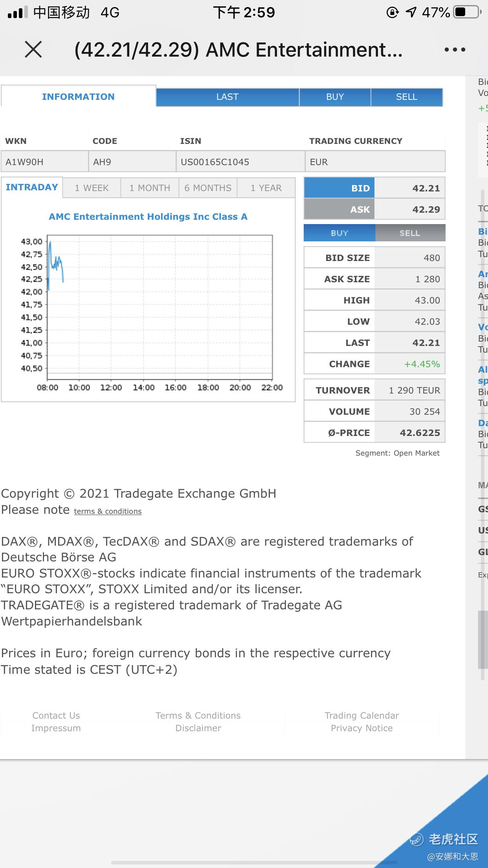Tap the cellular signal strength icon

(x=18, y=12)
